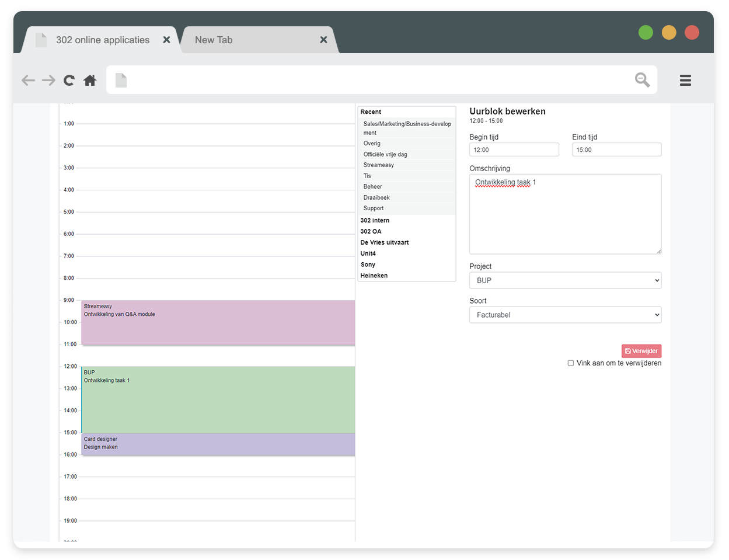Go to the home page icon
The width and height of the screenshot is (729, 560).
click(90, 80)
